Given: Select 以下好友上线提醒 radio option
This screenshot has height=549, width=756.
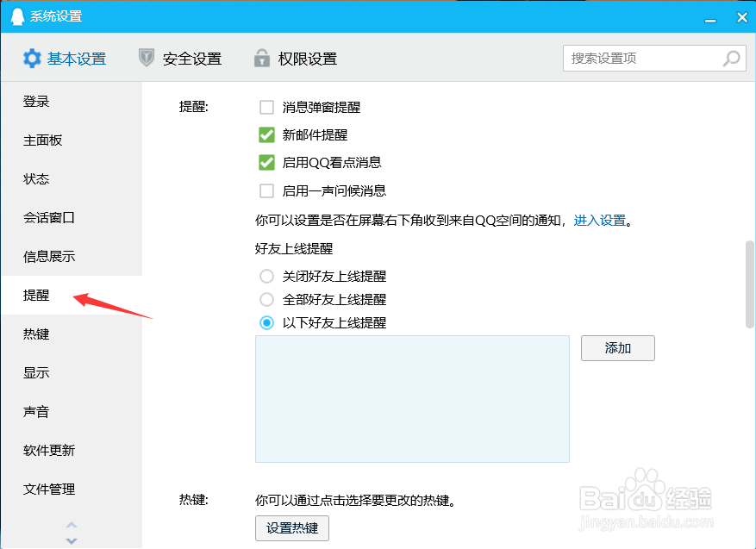Looking at the screenshot, I should tap(266, 322).
